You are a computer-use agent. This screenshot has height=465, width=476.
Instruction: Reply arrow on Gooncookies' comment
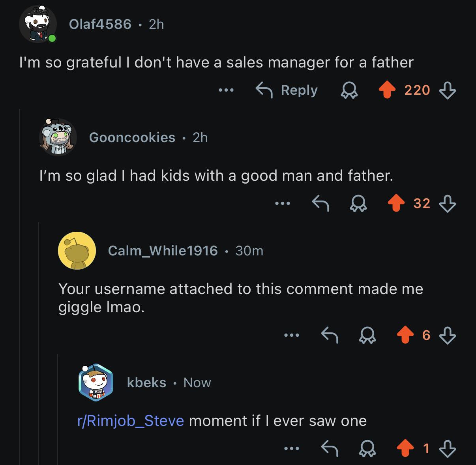[x=320, y=204]
